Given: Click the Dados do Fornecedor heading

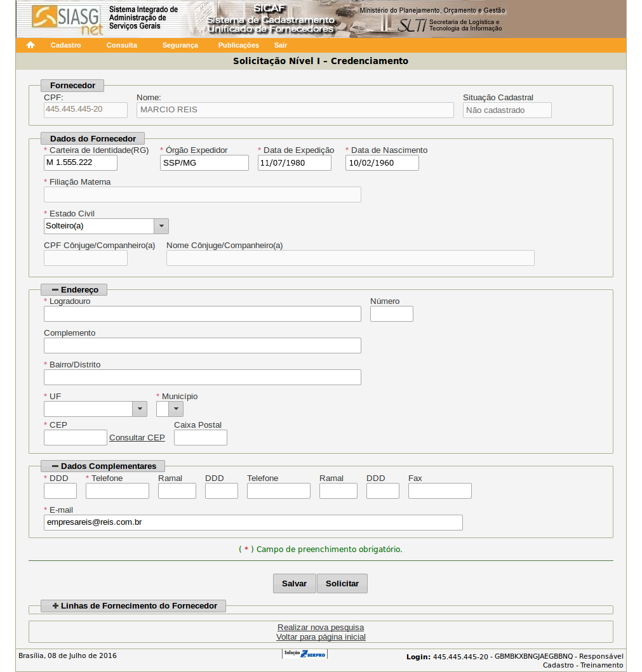Looking at the screenshot, I should 93,138.
